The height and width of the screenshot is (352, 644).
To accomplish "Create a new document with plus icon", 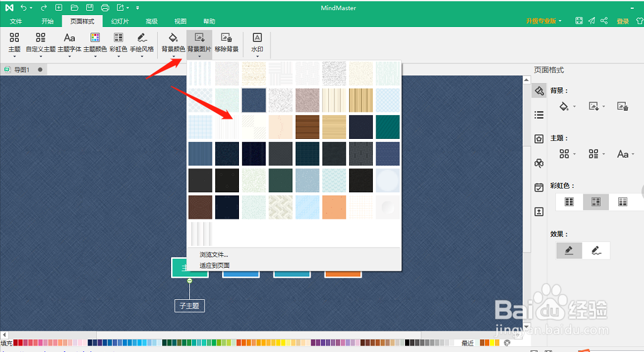I will coord(58,8).
